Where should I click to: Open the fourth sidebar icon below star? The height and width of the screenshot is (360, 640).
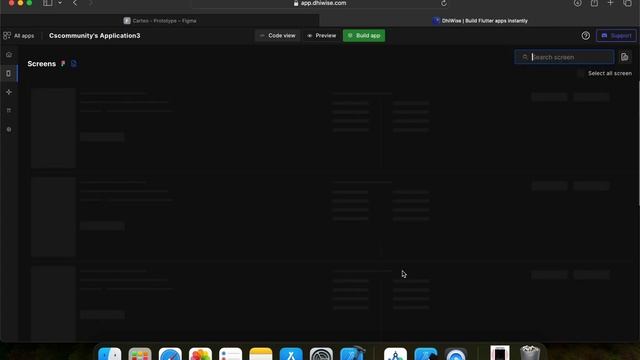pos(9,111)
